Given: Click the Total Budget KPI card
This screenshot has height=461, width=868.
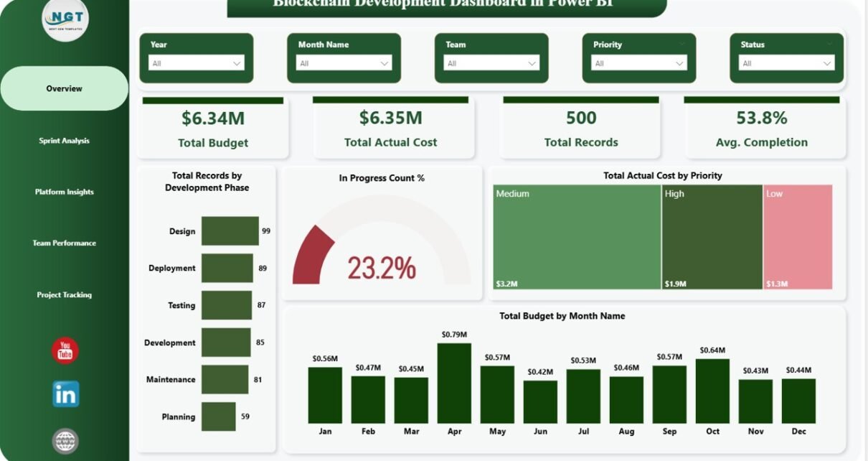Looking at the screenshot, I should click(213, 129).
